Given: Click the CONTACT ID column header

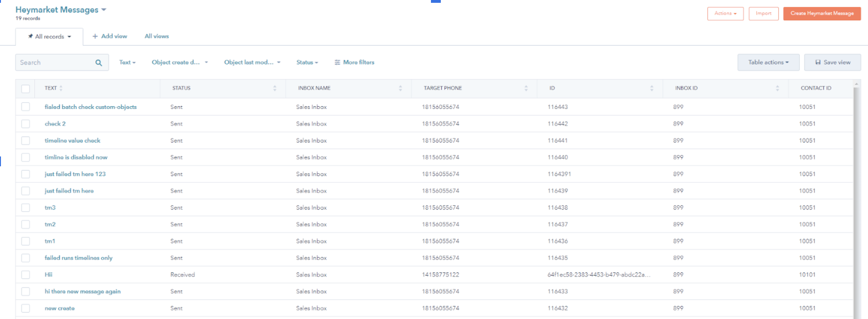Looking at the screenshot, I should [816, 88].
